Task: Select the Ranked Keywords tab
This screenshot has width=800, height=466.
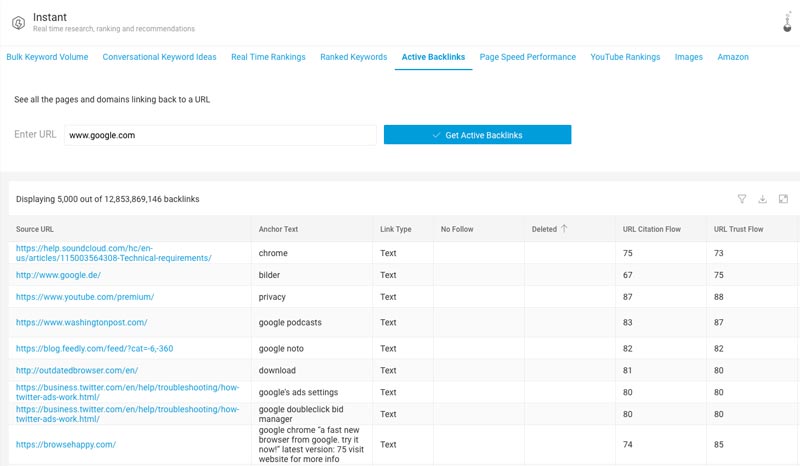Action: click(x=354, y=57)
